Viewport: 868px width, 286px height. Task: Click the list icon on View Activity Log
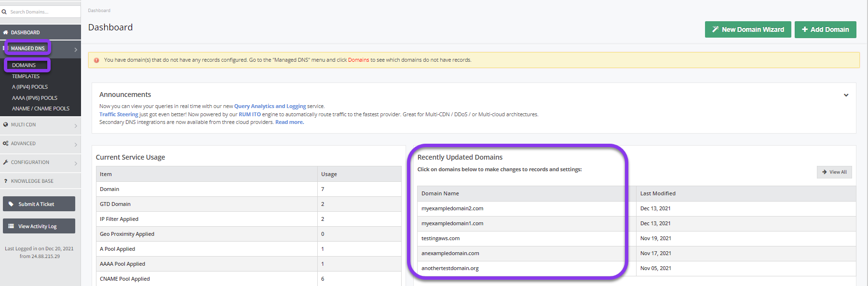[11, 226]
